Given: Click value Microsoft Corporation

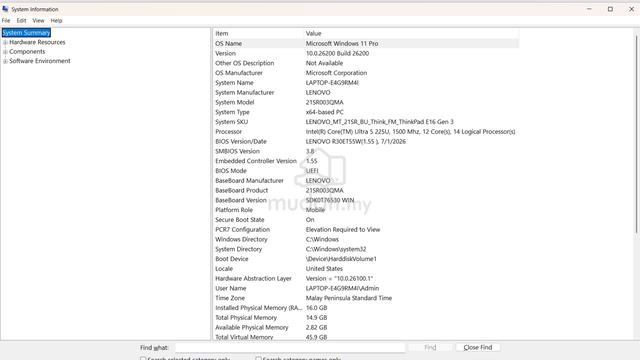Looking at the screenshot, I should click(x=336, y=73).
